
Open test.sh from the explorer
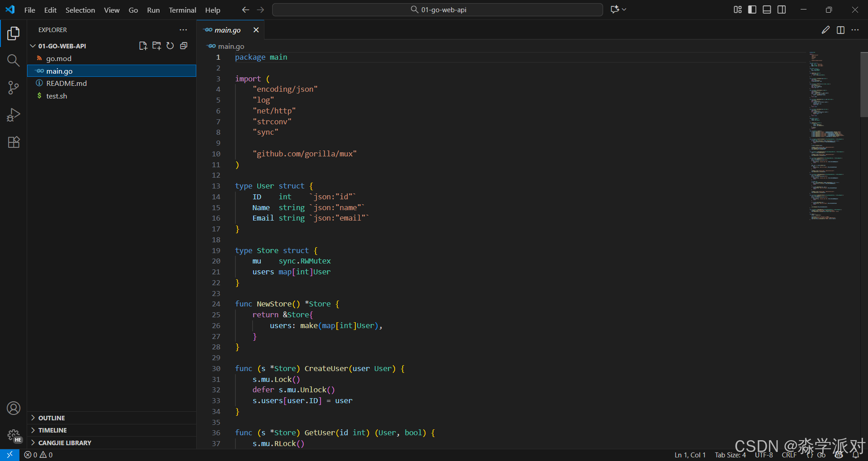tap(112, 96)
